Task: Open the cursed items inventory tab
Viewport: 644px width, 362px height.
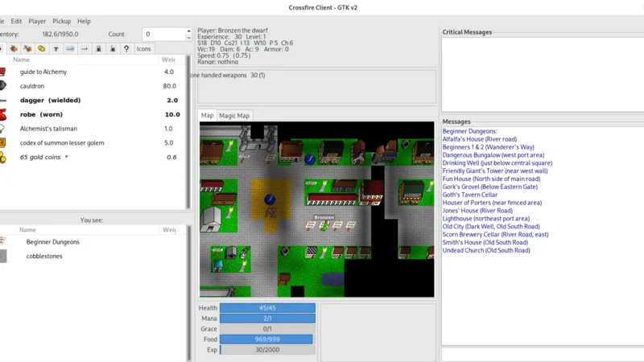Action: [56, 49]
